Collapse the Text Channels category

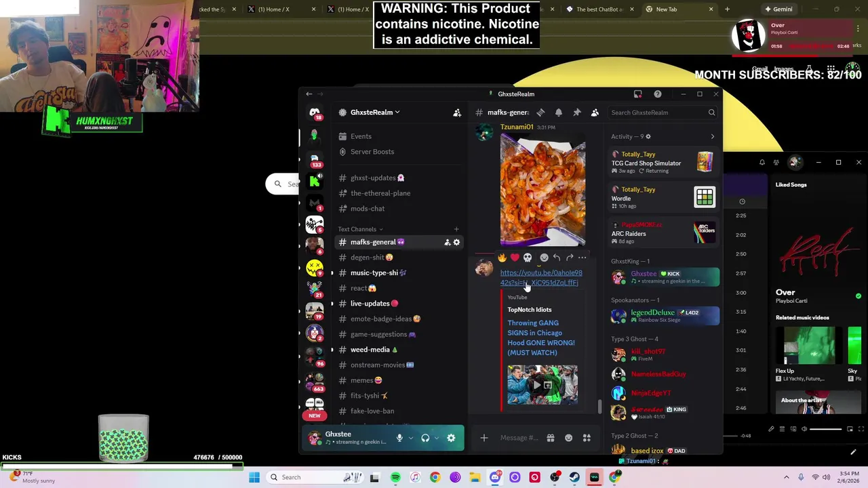(x=361, y=229)
